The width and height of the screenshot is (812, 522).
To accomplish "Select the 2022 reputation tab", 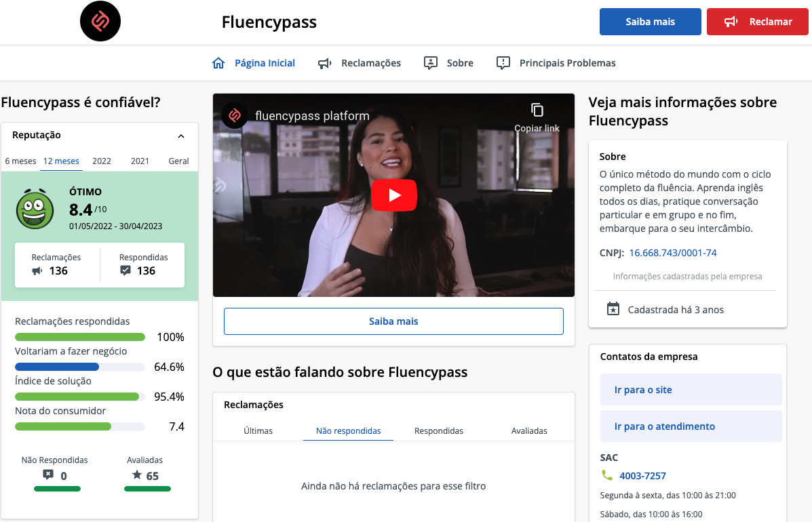I will coord(102,161).
